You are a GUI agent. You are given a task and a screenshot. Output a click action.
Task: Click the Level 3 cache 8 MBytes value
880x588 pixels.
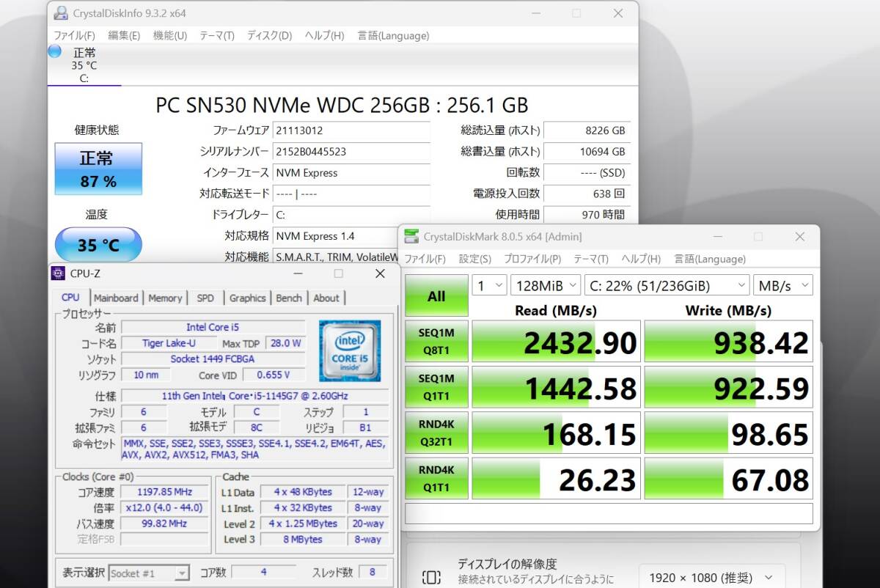pos(304,539)
